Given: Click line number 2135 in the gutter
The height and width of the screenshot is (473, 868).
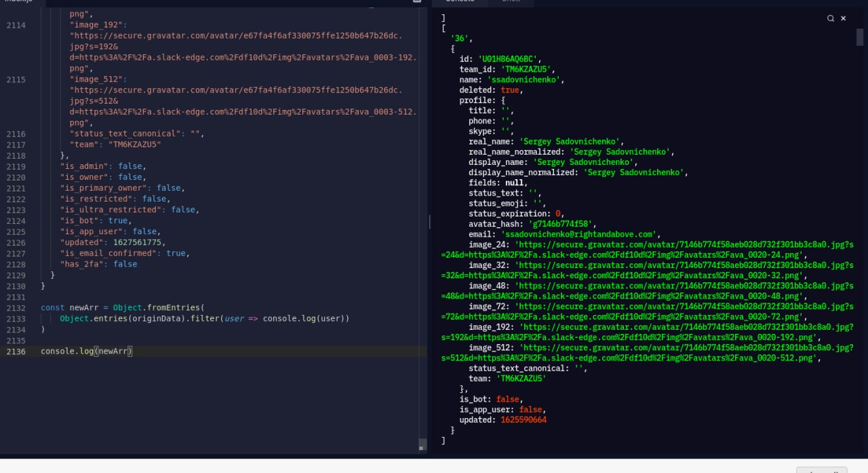Looking at the screenshot, I should [15, 340].
